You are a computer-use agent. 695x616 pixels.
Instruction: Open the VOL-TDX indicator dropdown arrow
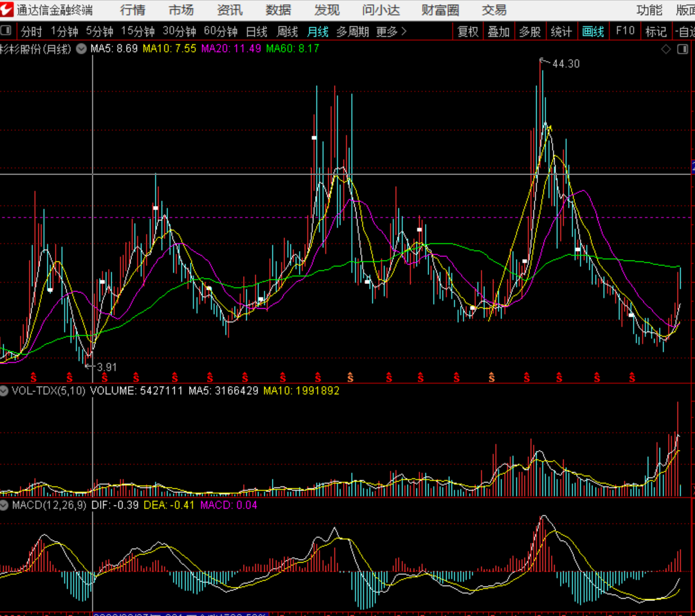(x=5, y=390)
